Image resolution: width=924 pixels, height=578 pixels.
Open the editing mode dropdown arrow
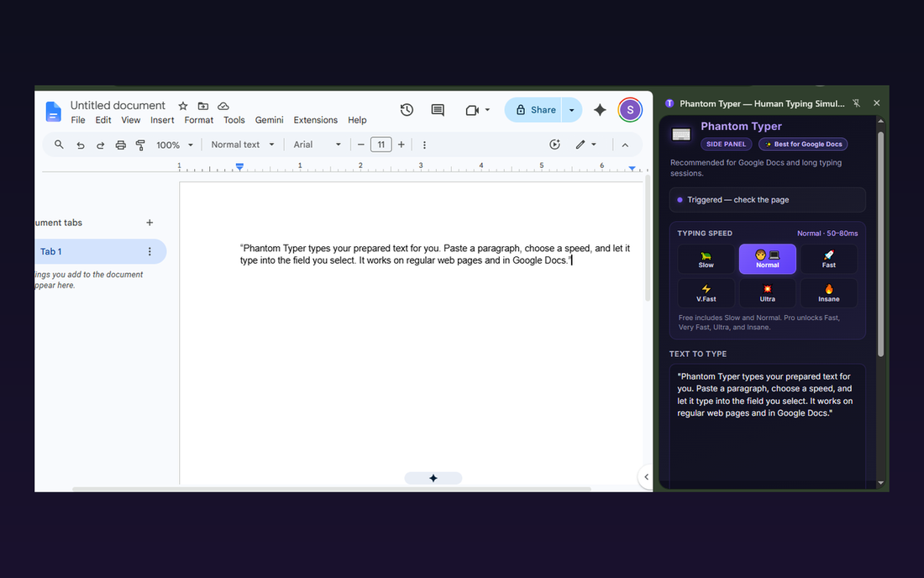594,144
